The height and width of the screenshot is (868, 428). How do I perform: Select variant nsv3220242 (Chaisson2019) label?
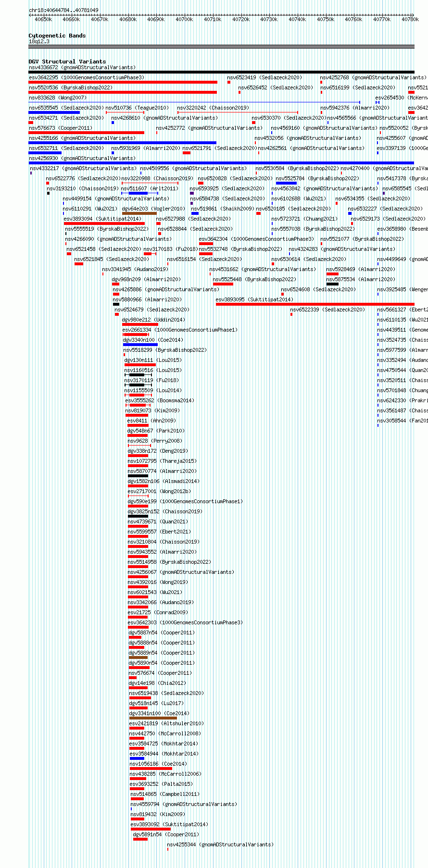(213, 108)
